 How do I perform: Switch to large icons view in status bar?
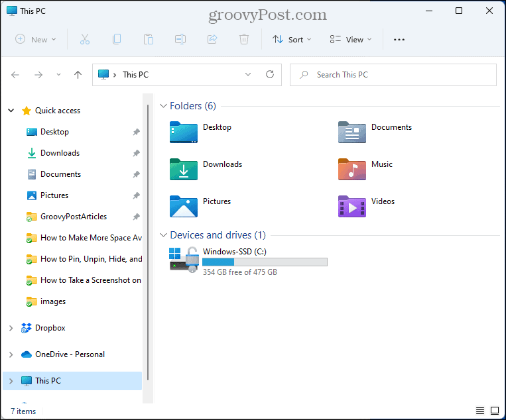(495, 411)
